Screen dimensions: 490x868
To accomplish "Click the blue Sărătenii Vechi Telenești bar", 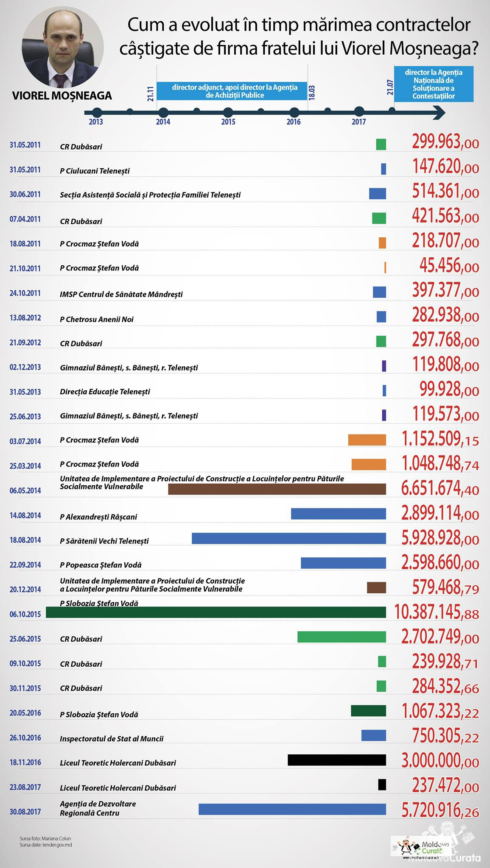I will pos(289,538).
